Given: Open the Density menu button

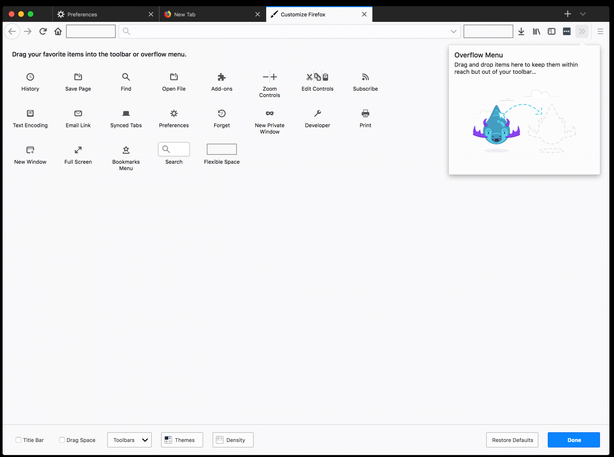Looking at the screenshot, I should click(x=233, y=440).
